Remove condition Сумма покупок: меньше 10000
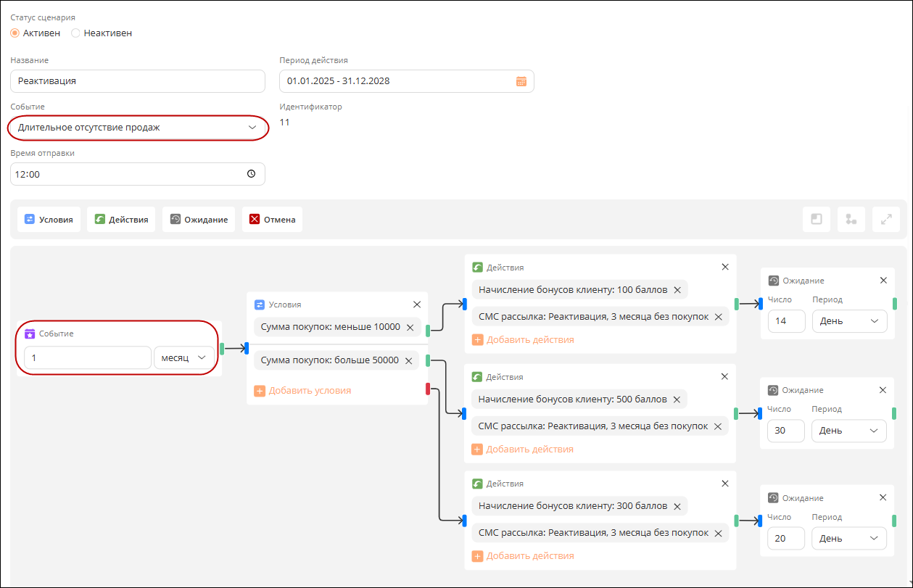This screenshot has width=913, height=588. click(x=410, y=328)
